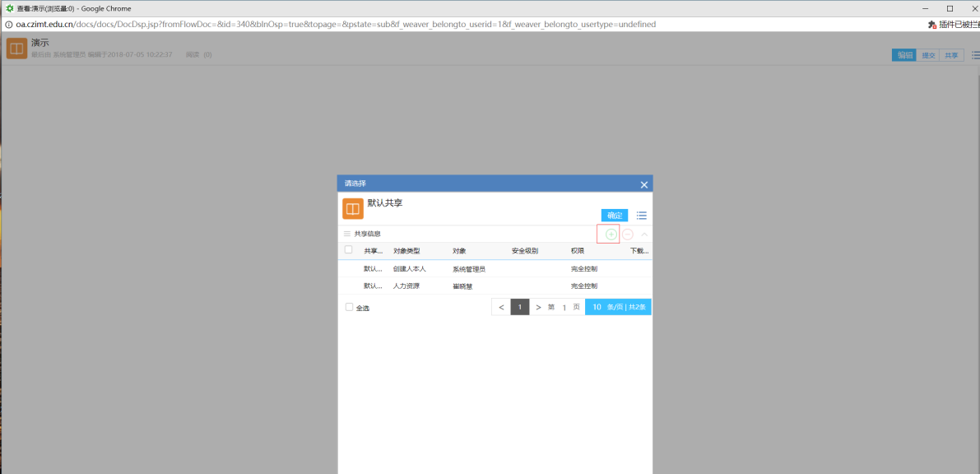Screen dimensions: 980x474
Task: Tick the header checkbox in share table
Action: [349, 250]
